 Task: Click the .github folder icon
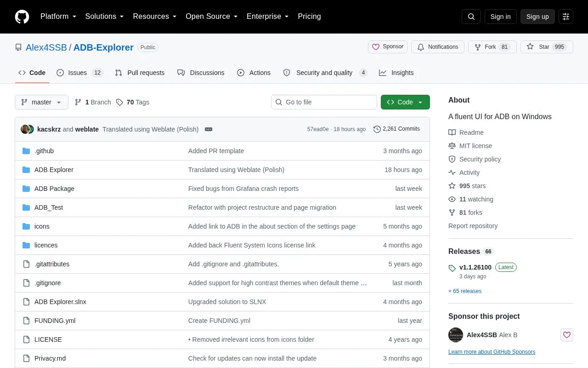(x=26, y=151)
